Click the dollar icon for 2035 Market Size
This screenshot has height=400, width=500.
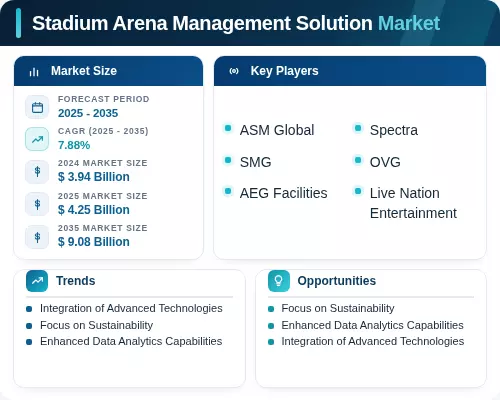(37, 237)
